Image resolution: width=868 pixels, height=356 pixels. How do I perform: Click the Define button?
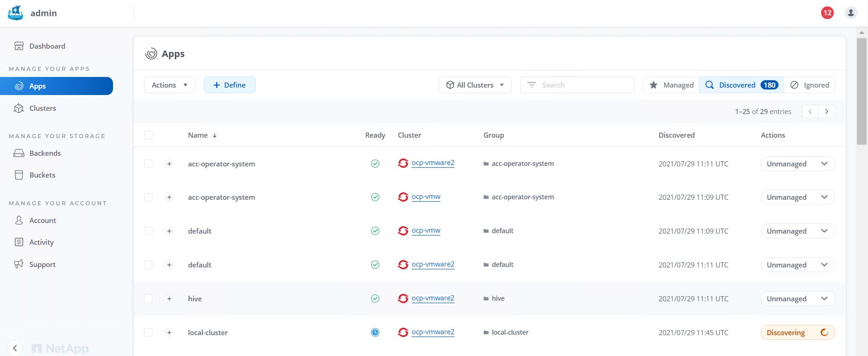pos(230,85)
